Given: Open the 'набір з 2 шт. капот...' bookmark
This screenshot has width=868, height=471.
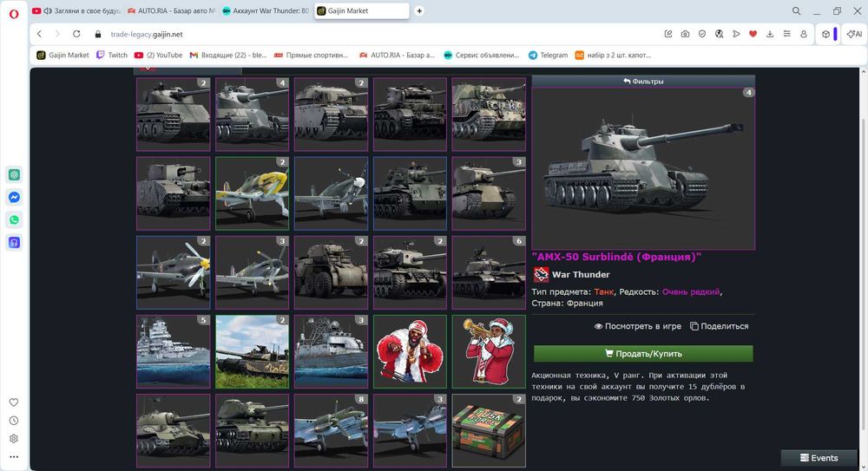Looking at the screenshot, I should [613, 55].
